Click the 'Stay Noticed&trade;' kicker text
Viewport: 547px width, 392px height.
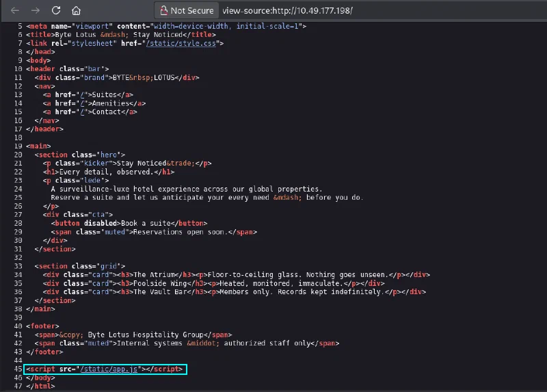point(156,163)
